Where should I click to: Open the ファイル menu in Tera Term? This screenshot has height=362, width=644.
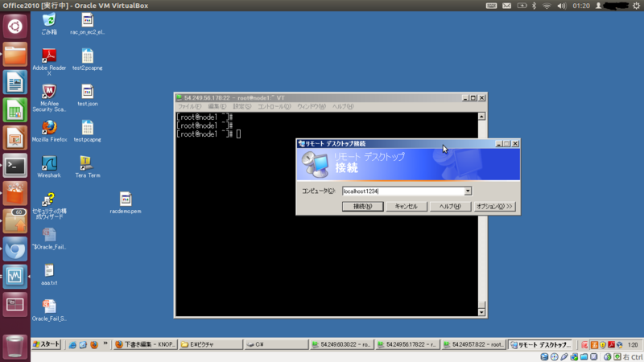click(x=189, y=107)
